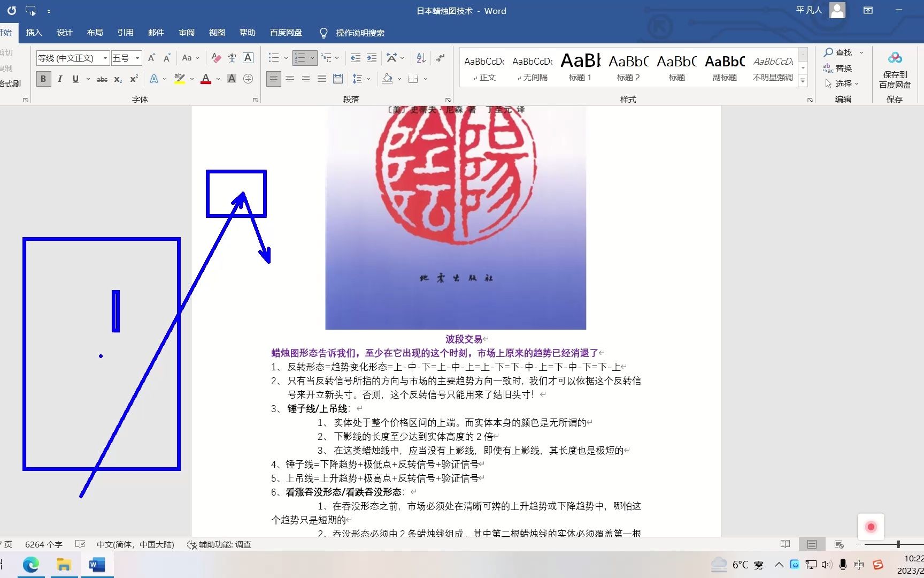
Task: Open the Font dialog launcher
Action: coord(256,100)
